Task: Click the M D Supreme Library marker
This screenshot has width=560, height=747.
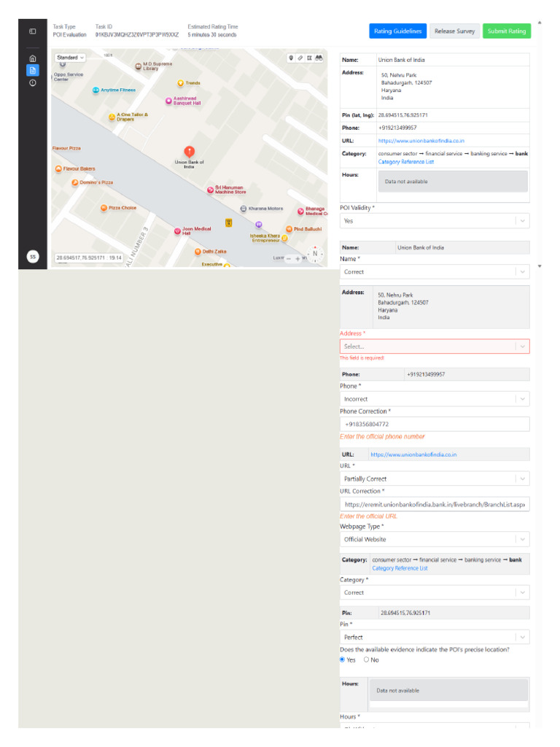Action: 138,66
